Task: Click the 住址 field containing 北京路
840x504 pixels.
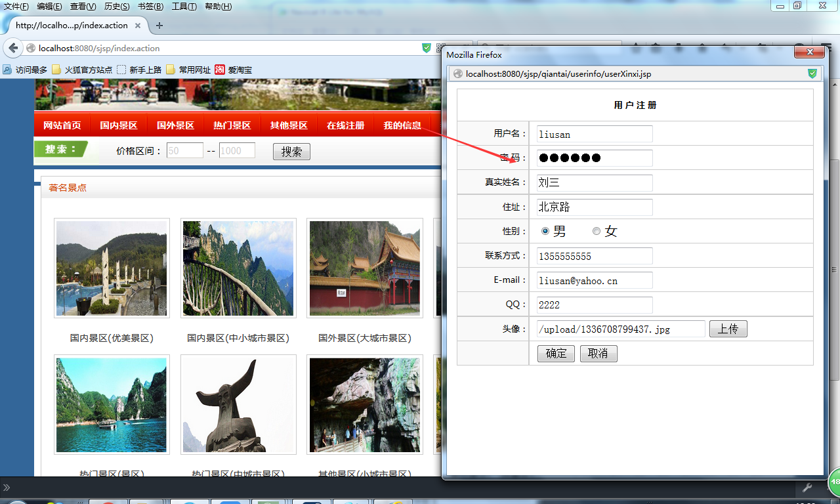Action: [595, 207]
